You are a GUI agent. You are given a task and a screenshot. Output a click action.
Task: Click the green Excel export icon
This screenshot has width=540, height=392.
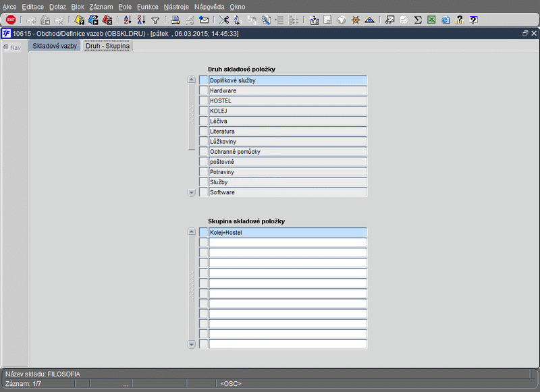coord(431,20)
